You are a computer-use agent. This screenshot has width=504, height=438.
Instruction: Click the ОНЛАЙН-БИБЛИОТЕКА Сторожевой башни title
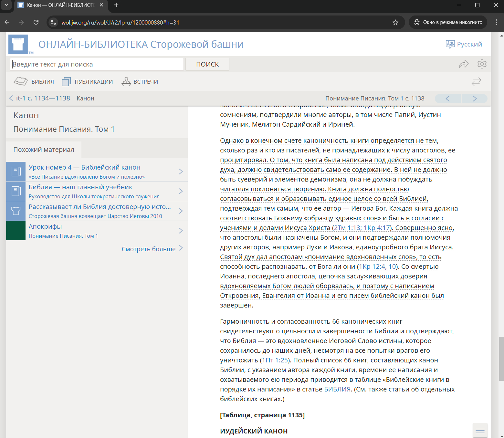pos(141,44)
